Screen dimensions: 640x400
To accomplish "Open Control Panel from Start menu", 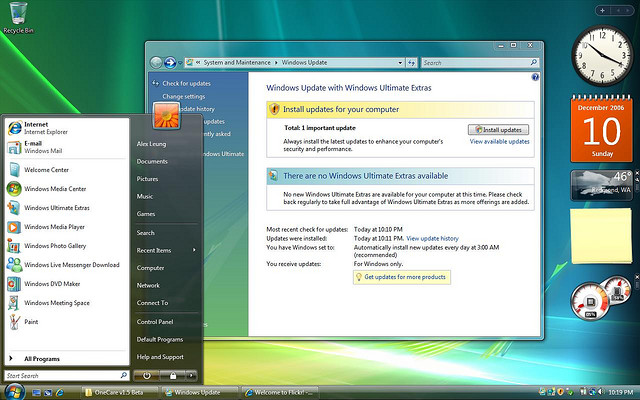I will pyautogui.click(x=167, y=322).
